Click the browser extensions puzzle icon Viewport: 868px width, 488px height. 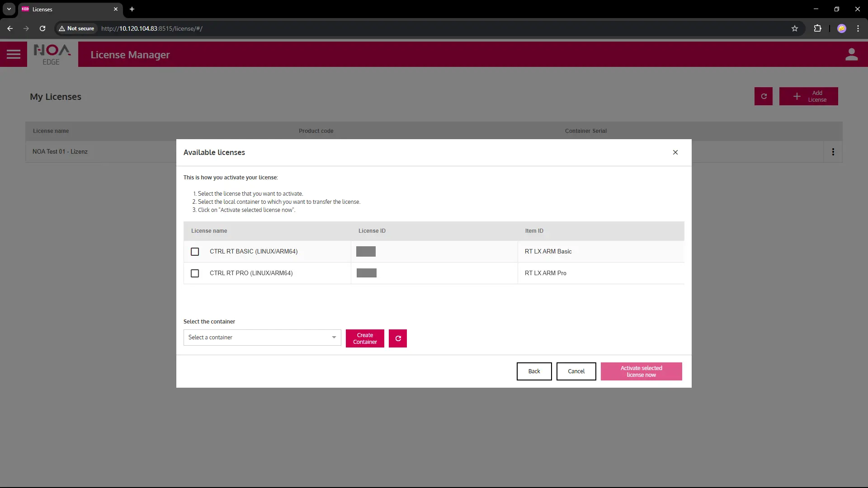[817, 28]
